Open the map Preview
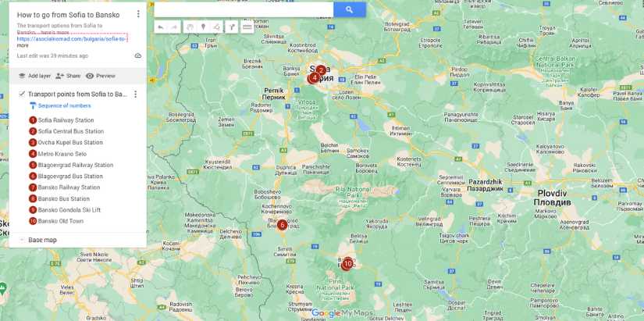Image resolution: width=644 pixels, height=321 pixels. click(101, 76)
